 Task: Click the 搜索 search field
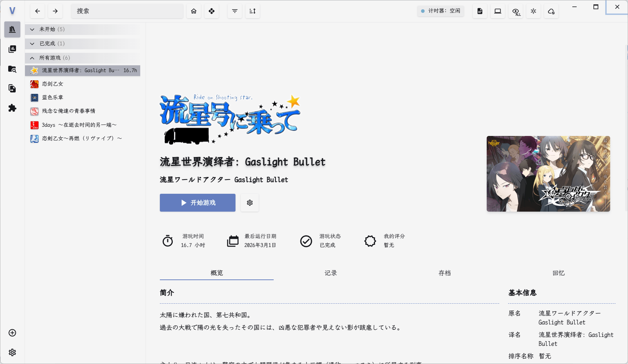coord(127,11)
